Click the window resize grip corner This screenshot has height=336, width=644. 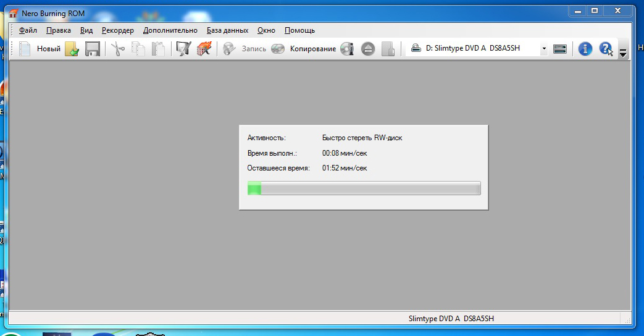tap(627, 320)
